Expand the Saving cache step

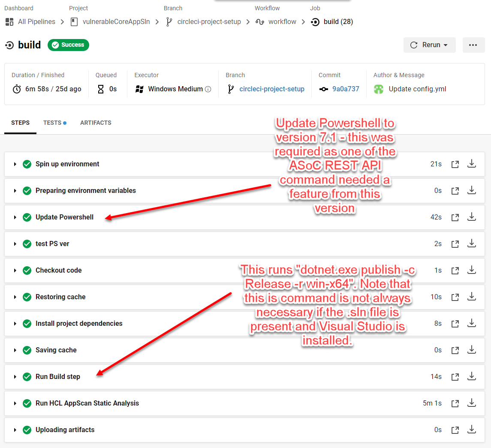point(15,350)
